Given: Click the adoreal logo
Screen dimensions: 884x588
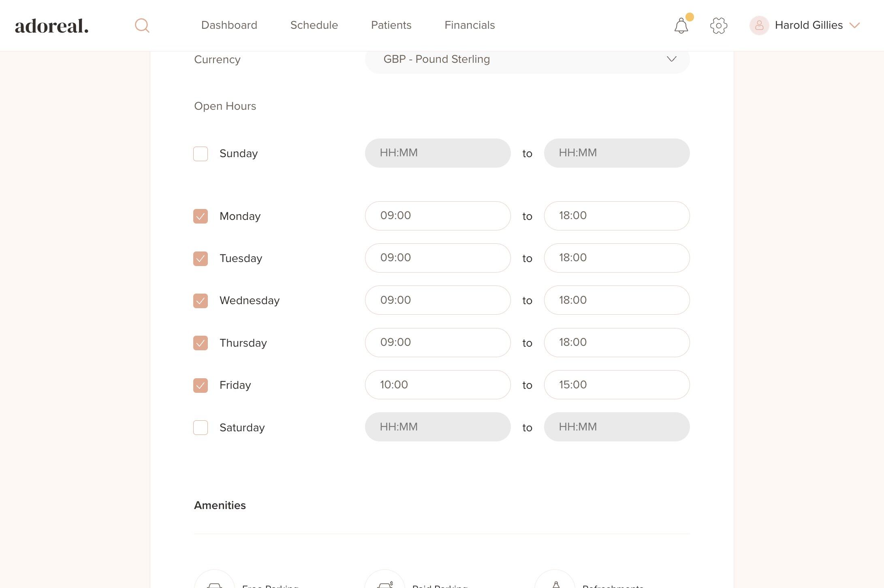Looking at the screenshot, I should (51, 26).
